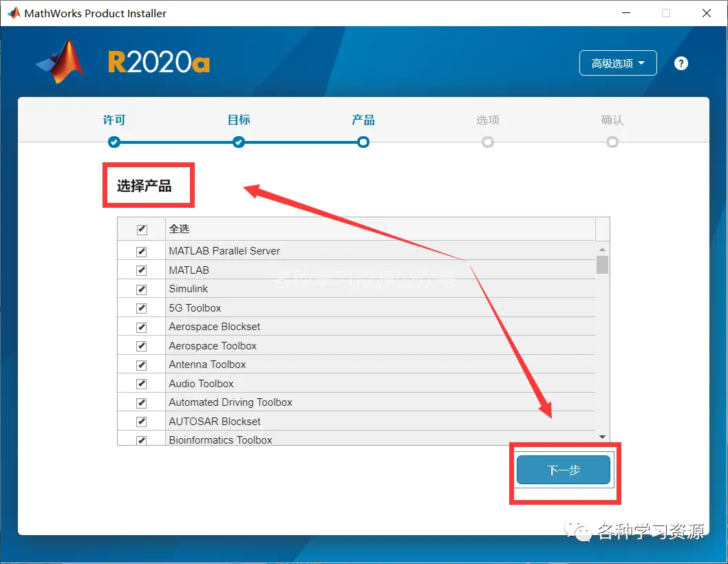This screenshot has width=728, height=564.
Task: Click the help question mark icon
Action: [681, 63]
